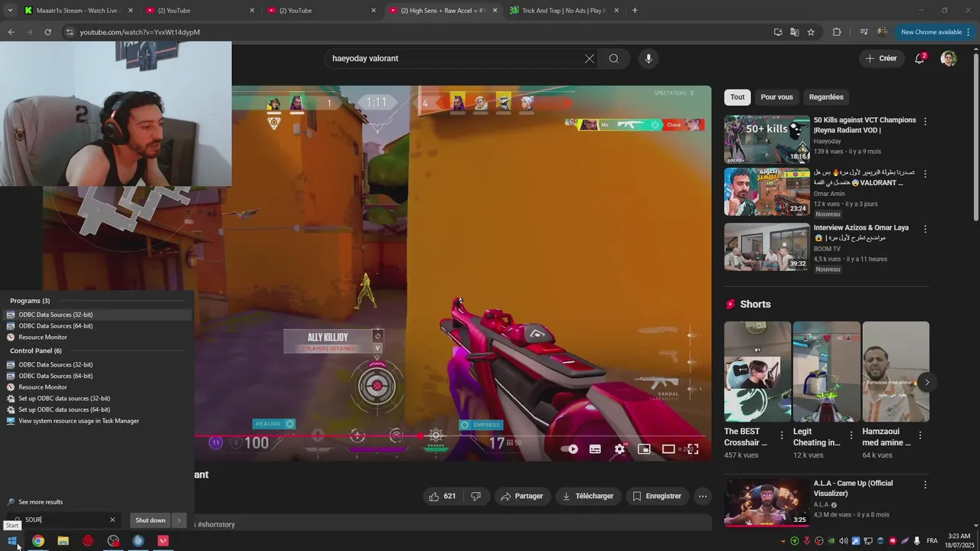
Task: Open ODBC Data Sources (32-bit) under Programs
Action: point(56,315)
